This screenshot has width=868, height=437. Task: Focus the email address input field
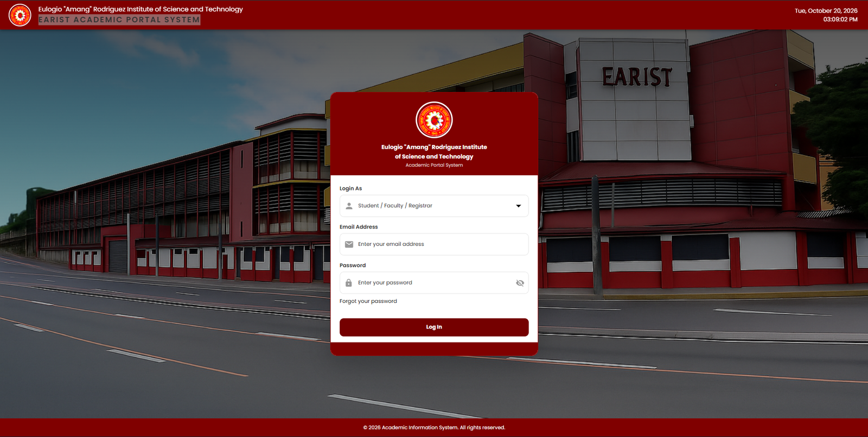tap(434, 244)
